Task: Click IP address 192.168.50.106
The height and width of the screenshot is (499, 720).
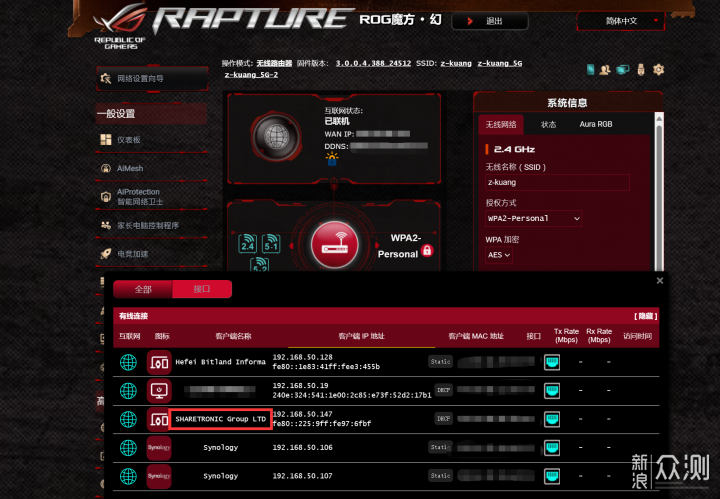Action: pos(302,448)
